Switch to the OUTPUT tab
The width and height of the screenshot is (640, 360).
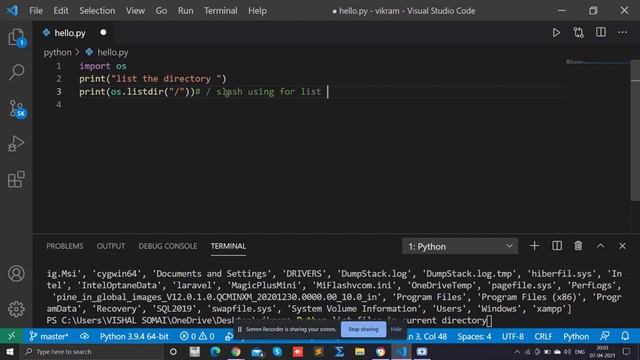point(111,246)
